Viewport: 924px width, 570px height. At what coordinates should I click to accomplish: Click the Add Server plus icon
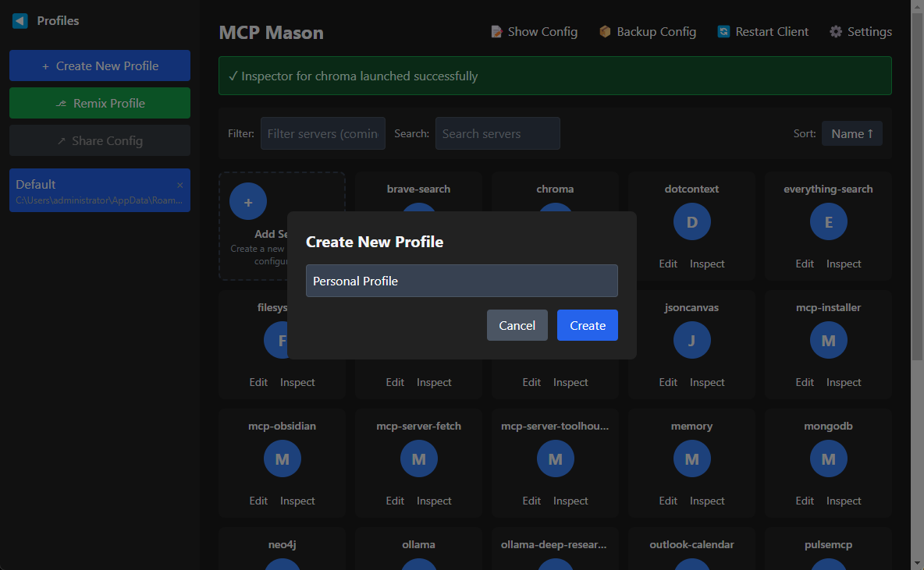(x=247, y=201)
